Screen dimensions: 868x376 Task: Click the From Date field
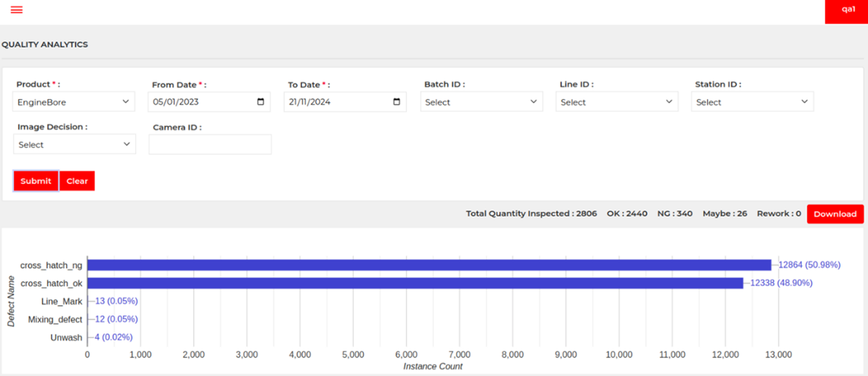tap(209, 102)
